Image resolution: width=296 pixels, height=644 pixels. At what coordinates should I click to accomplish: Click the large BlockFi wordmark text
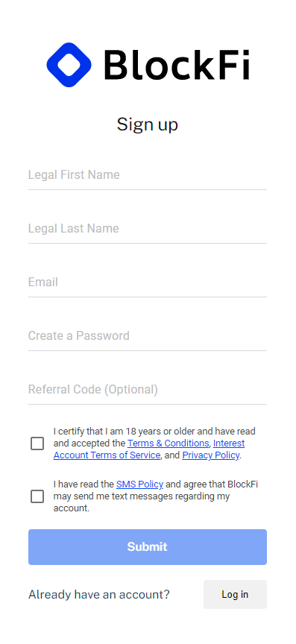pos(177,65)
